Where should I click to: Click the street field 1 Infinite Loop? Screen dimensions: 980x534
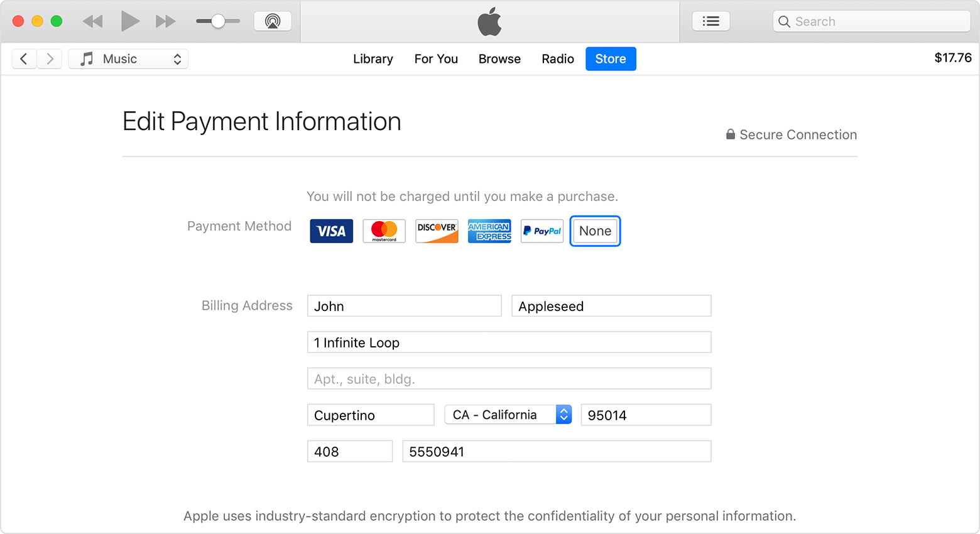coord(509,342)
